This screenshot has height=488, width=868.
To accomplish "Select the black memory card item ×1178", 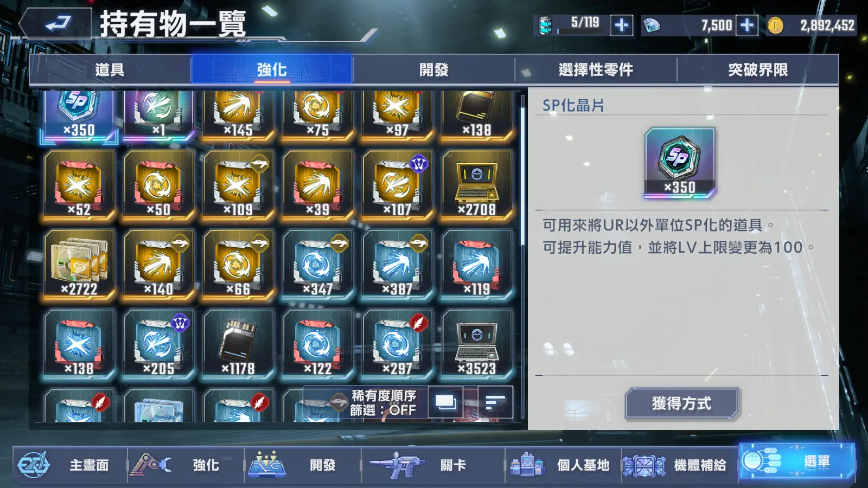I will click(x=238, y=344).
